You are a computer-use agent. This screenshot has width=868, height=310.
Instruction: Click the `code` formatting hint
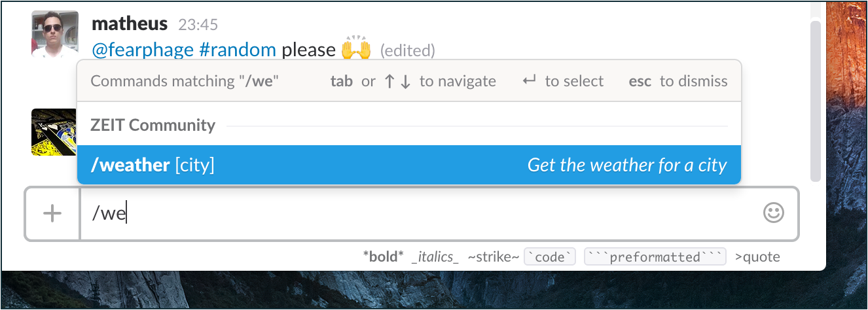[x=550, y=257]
